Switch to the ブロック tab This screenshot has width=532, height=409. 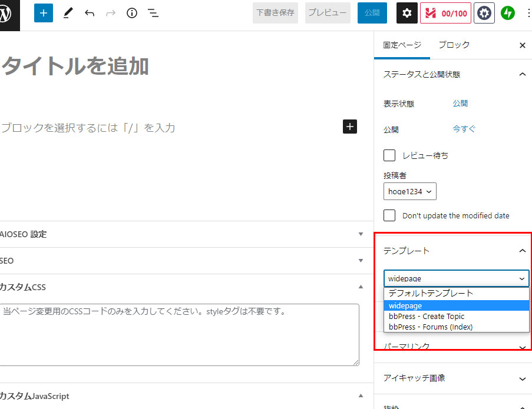pyautogui.click(x=454, y=45)
